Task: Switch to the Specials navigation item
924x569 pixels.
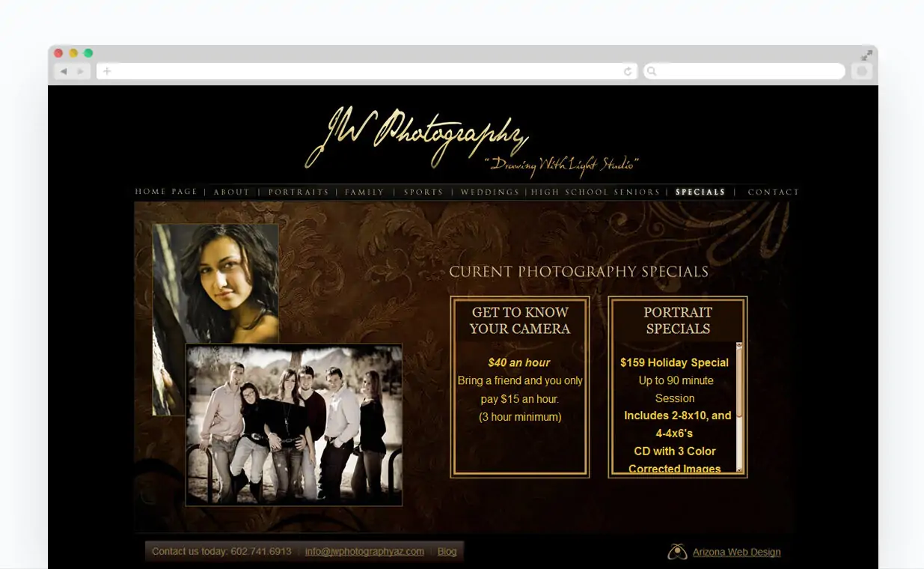Action: 700,192
